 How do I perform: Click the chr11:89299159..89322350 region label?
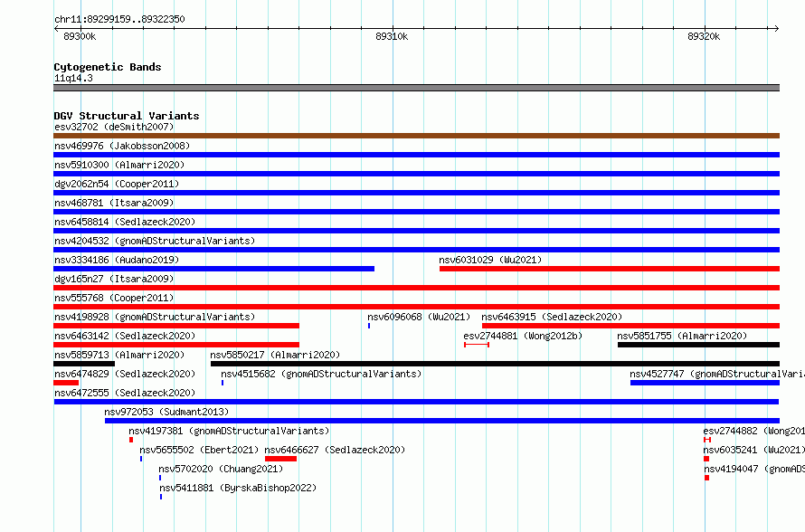(119, 19)
